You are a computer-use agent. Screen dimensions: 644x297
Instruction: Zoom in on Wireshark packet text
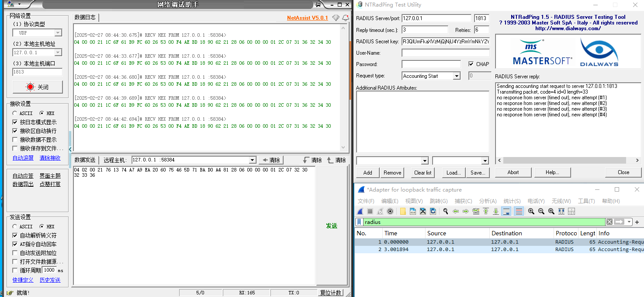pyautogui.click(x=531, y=211)
